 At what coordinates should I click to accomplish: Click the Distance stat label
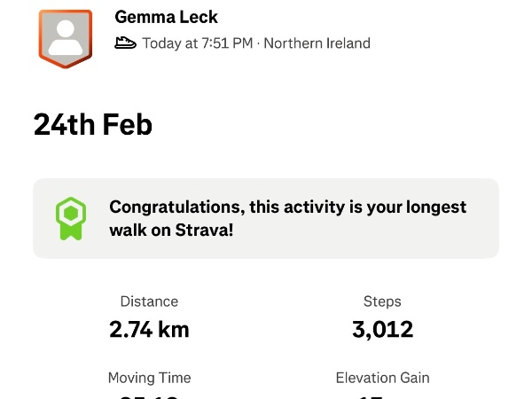click(149, 301)
